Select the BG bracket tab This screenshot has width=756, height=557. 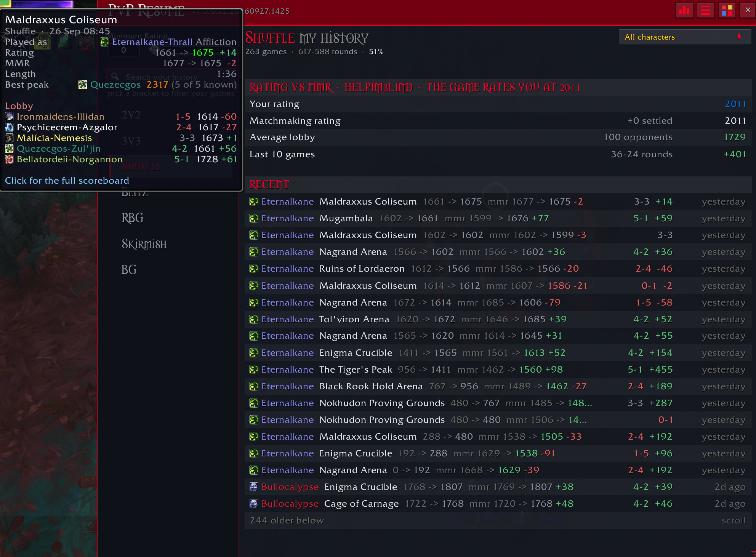[x=129, y=270]
